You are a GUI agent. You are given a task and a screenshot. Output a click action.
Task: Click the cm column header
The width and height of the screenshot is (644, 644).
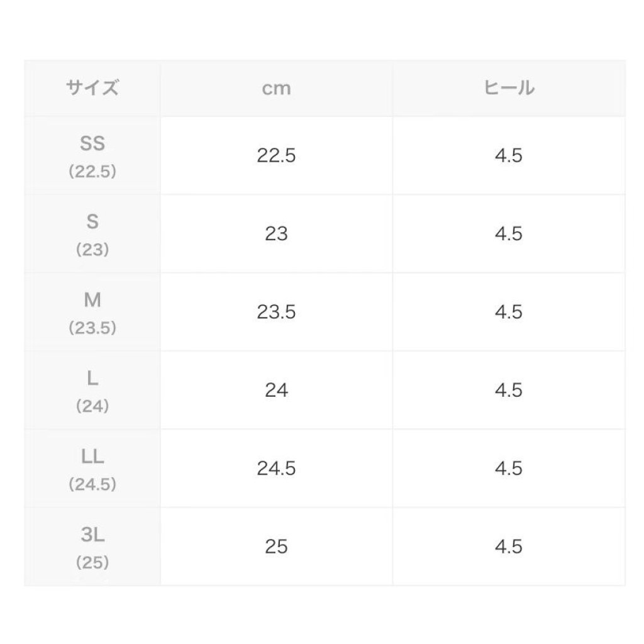coord(276,88)
